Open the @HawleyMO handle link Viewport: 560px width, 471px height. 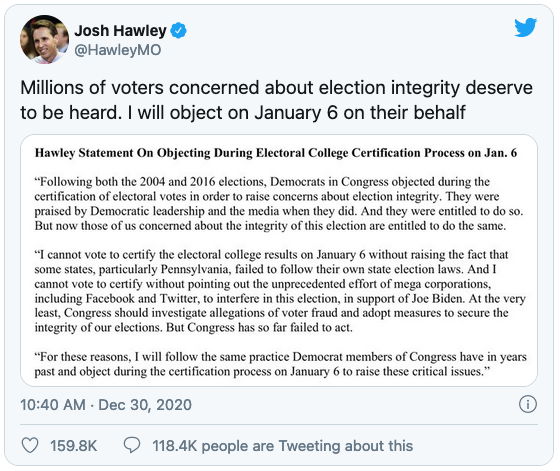pyautogui.click(x=118, y=50)
